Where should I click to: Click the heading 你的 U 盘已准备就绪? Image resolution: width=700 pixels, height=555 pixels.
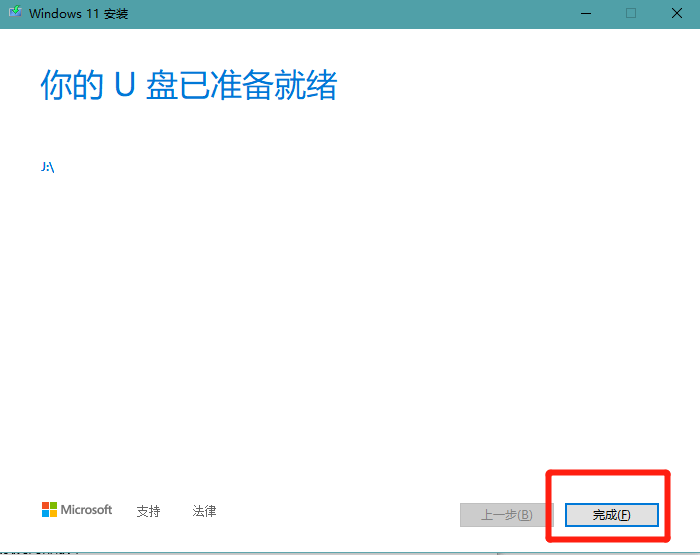tap(188, 86)
